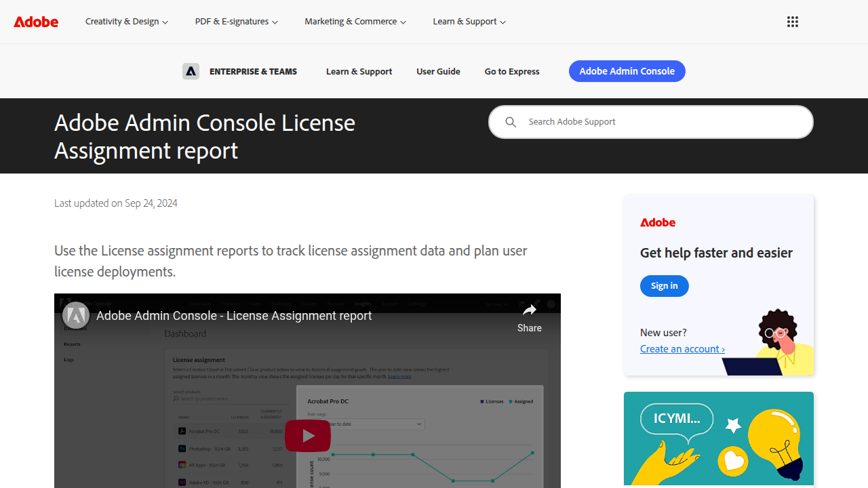This screenshot has width=868, height=488.
Task: Click the Adobe logo in the header
Action: [x=36, y=22]
